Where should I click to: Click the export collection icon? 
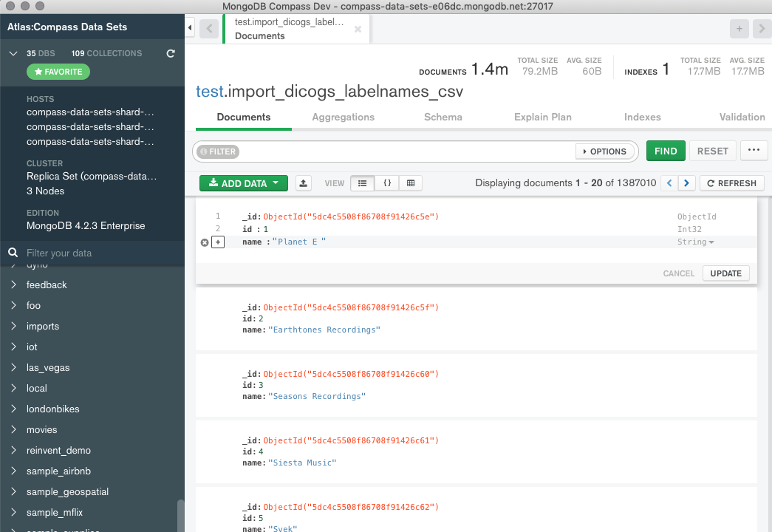(304, 183)
